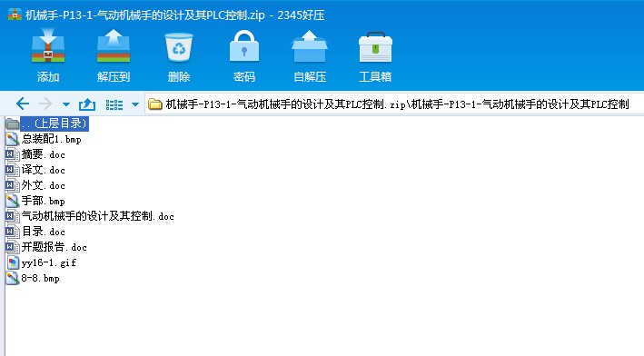Click the address bar path field
This screenshot has height=356, width=644.
(393, 104)
